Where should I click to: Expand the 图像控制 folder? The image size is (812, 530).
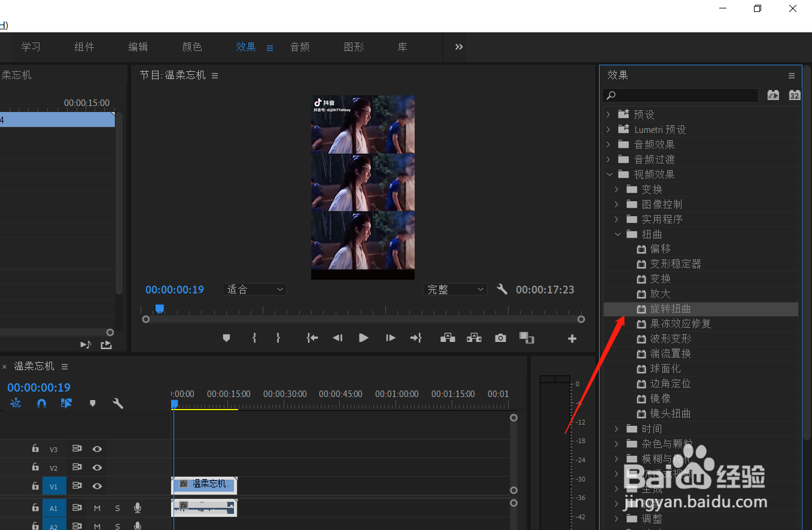617,204
